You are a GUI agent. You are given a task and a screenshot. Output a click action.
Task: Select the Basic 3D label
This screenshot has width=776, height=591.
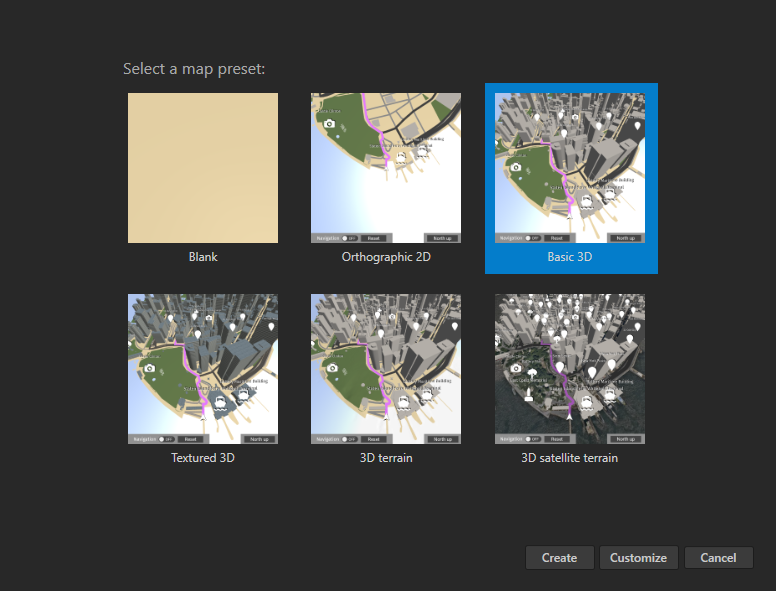(x=570, y=257)
